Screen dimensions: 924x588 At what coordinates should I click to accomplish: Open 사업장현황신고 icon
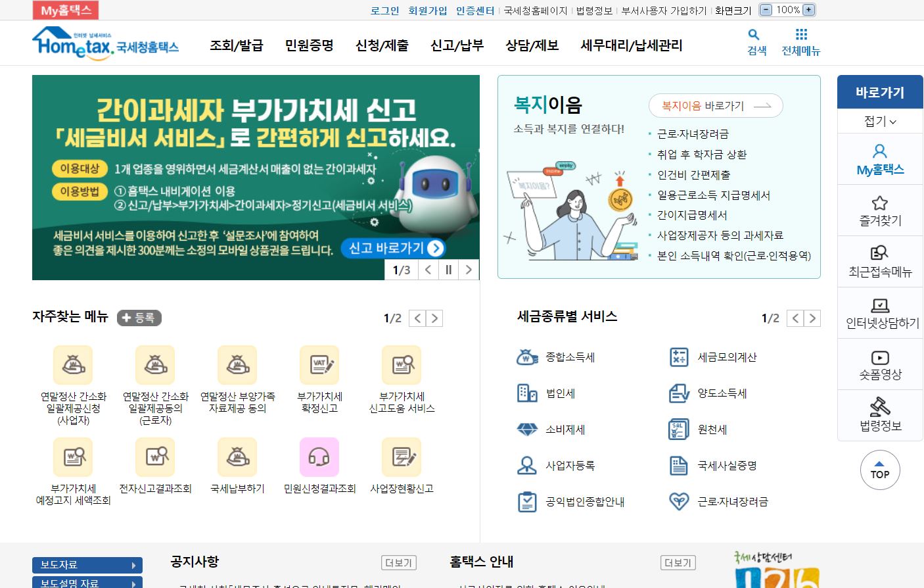tap(402, 457)
